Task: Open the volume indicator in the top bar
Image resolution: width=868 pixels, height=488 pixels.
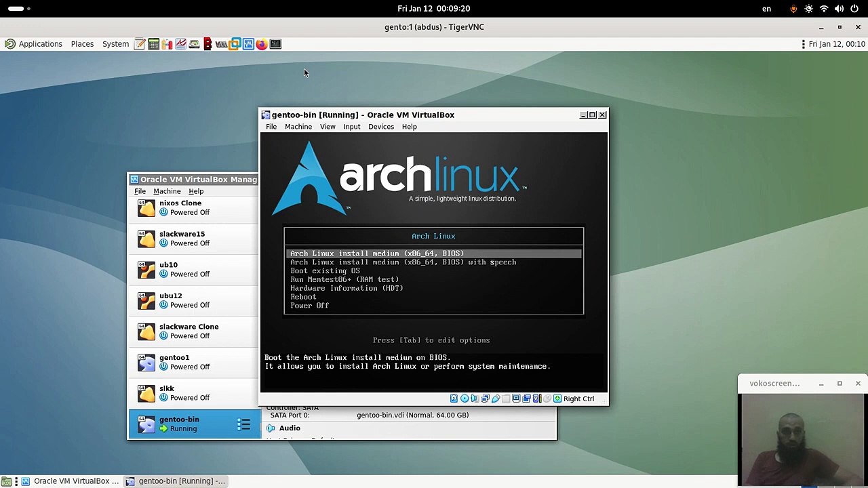Action: point(839,9)
